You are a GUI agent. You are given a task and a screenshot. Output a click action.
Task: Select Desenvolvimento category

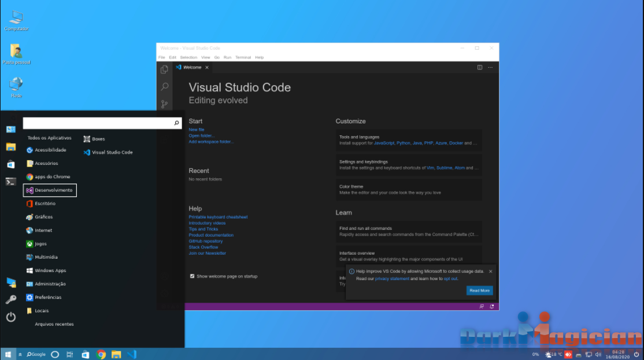point(50,190)
